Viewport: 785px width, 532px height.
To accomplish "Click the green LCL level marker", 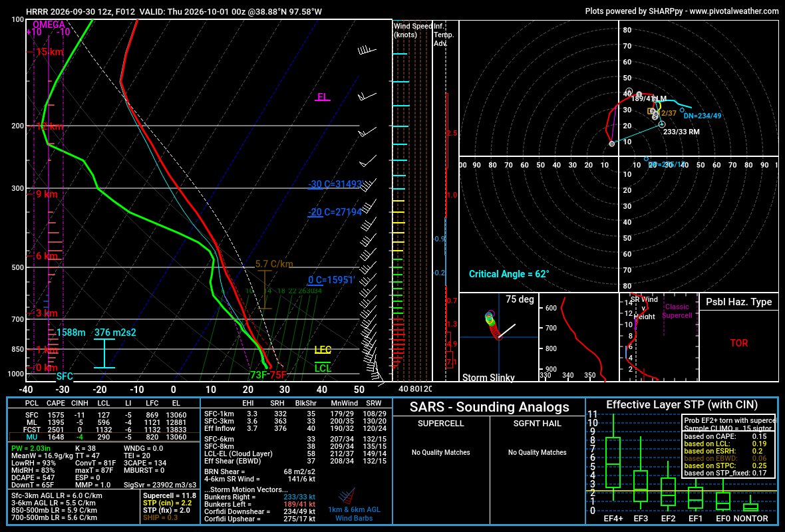I will pyautogui.click(x=323, y=368).
